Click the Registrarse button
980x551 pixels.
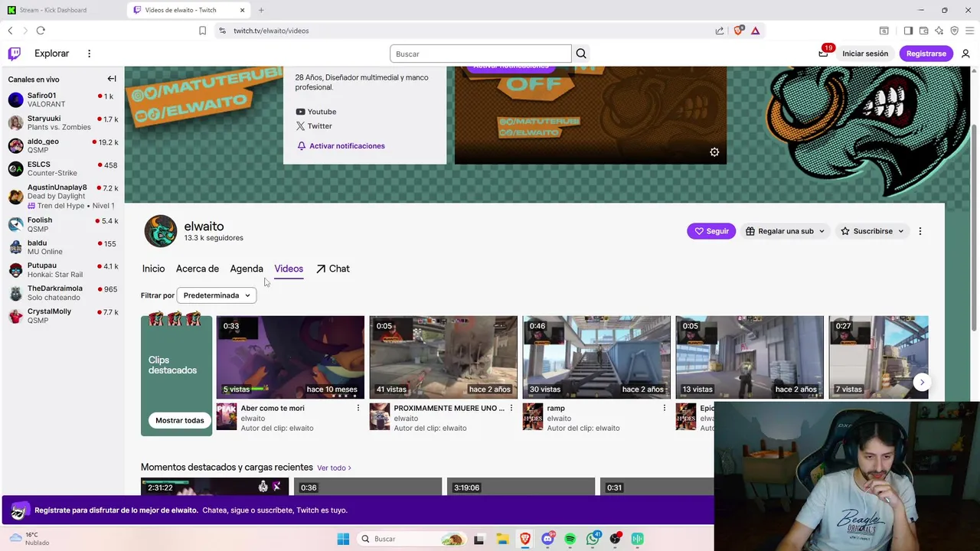[926, 54]
